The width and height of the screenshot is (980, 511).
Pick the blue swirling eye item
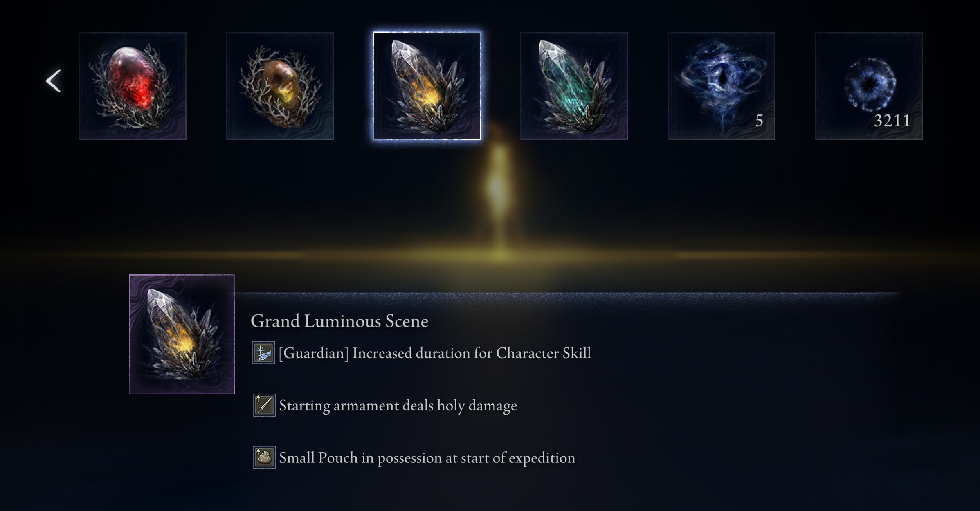tap(722, 86)
